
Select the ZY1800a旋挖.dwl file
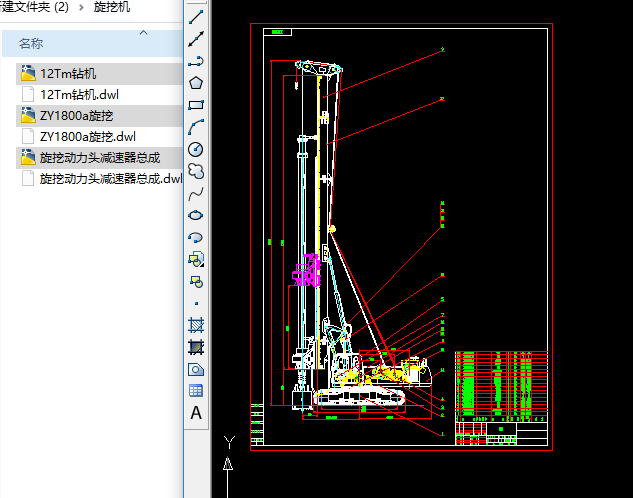87,137
